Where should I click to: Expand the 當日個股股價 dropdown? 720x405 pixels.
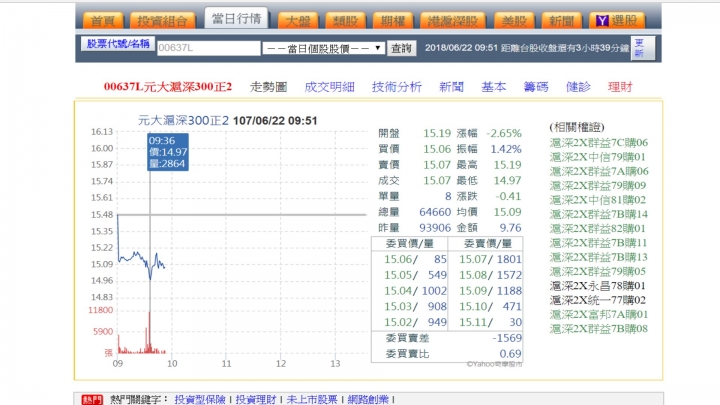coord(323,48)
